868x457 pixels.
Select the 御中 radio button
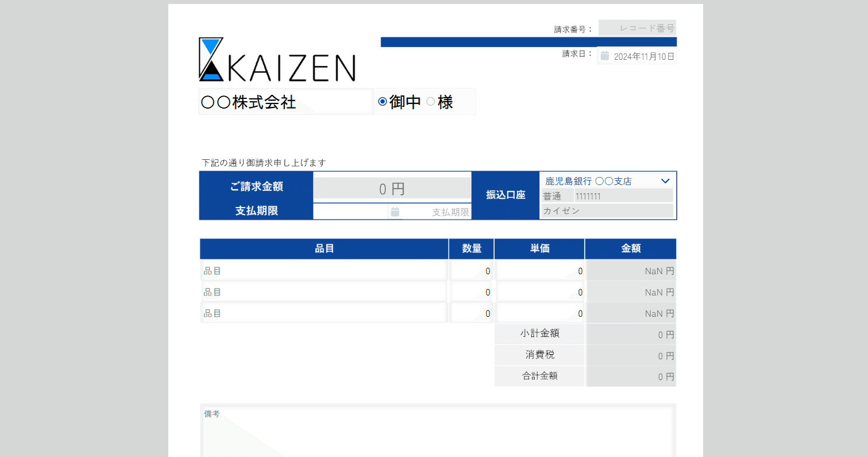[383, 102]
